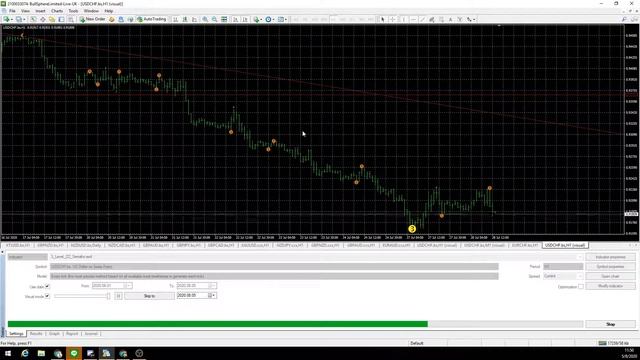Switch chart to bar chart style
This screenshot has width=640, height=360.
(x=176, y=19)
